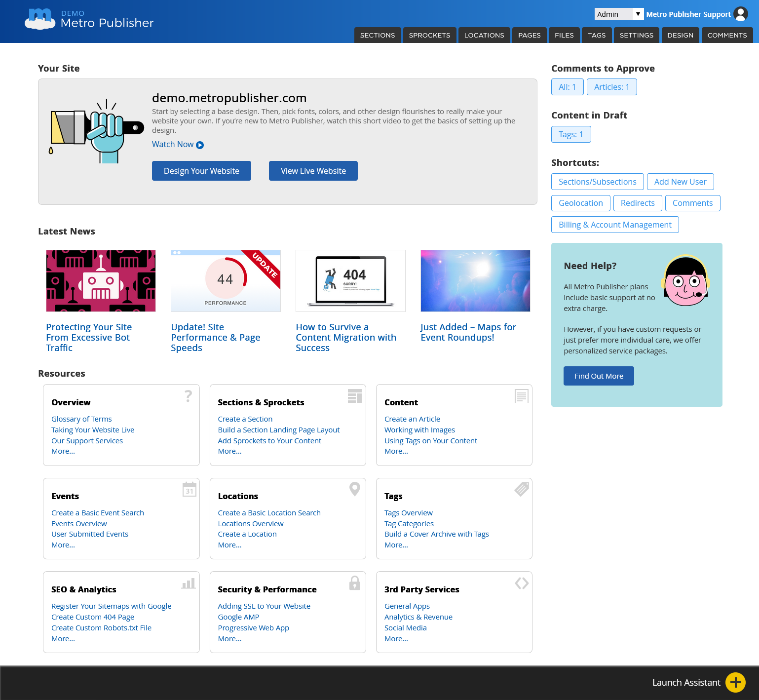The image size is (759, 700).
Task: Open the Social Media link
Action: (406, 628)
